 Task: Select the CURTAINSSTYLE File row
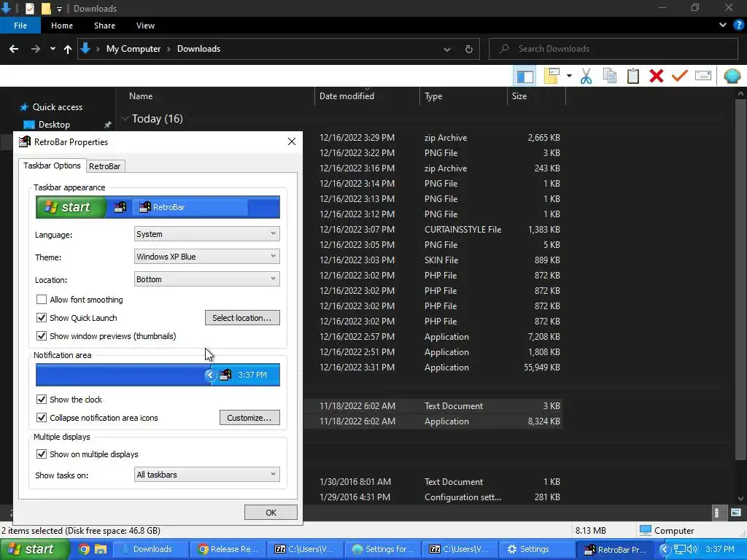click(x=433, y=230)
